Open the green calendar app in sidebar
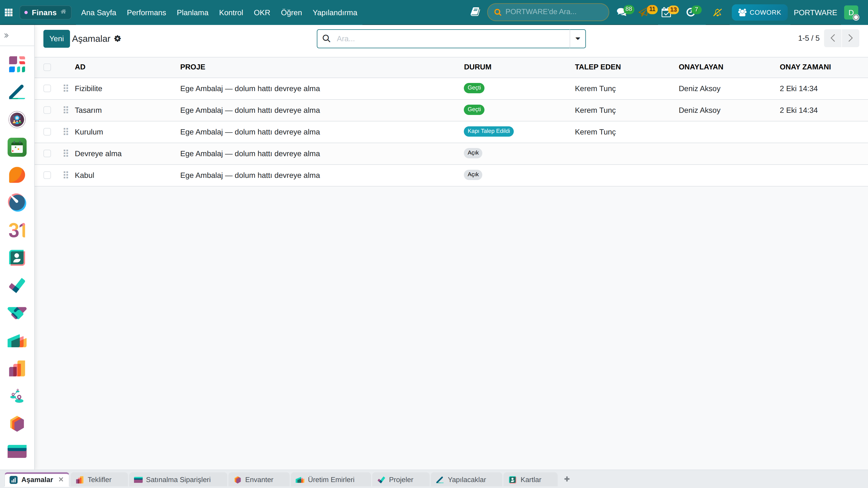868x488 pixels. [17, 147]
